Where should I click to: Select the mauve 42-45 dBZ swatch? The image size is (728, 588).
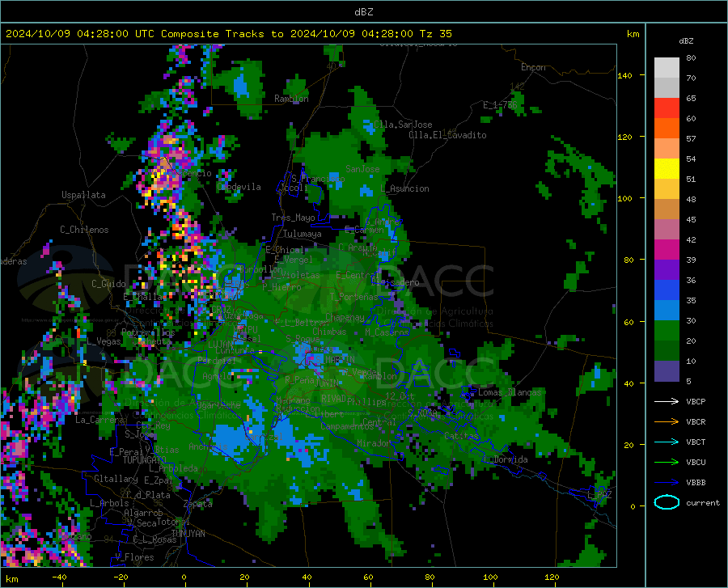click(667, 229)
